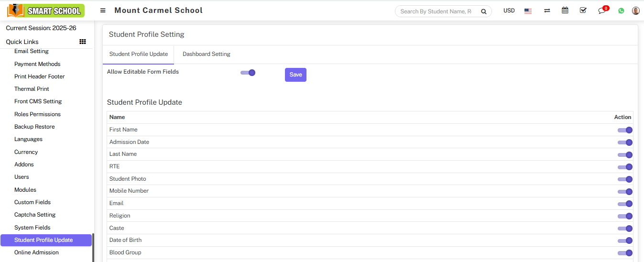Open Backup Restore in sidebar
This screenshot has width=644, height=262.
pyautogui.click(x=34, y=127)
